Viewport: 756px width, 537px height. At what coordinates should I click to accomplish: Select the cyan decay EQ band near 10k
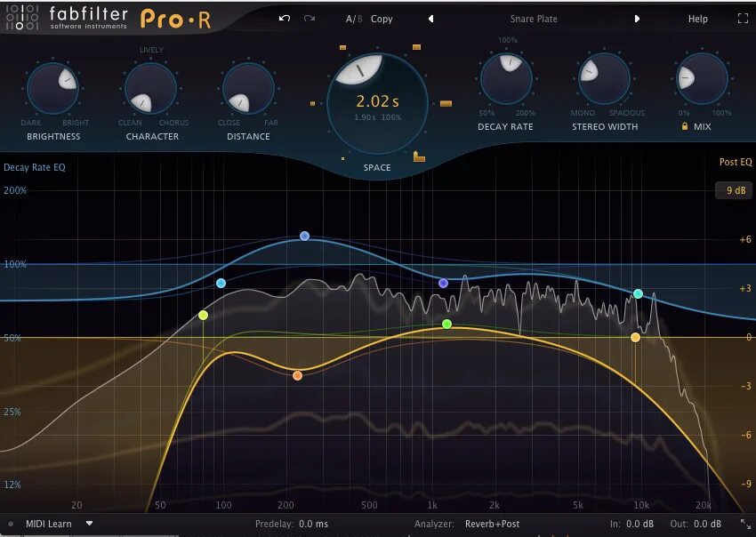(x=638, y=293)
